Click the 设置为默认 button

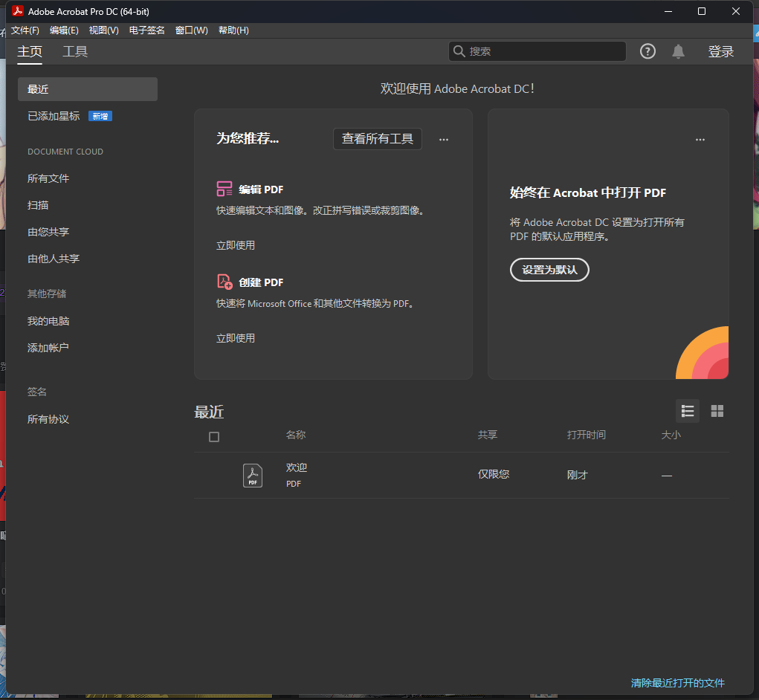(549, 270)
